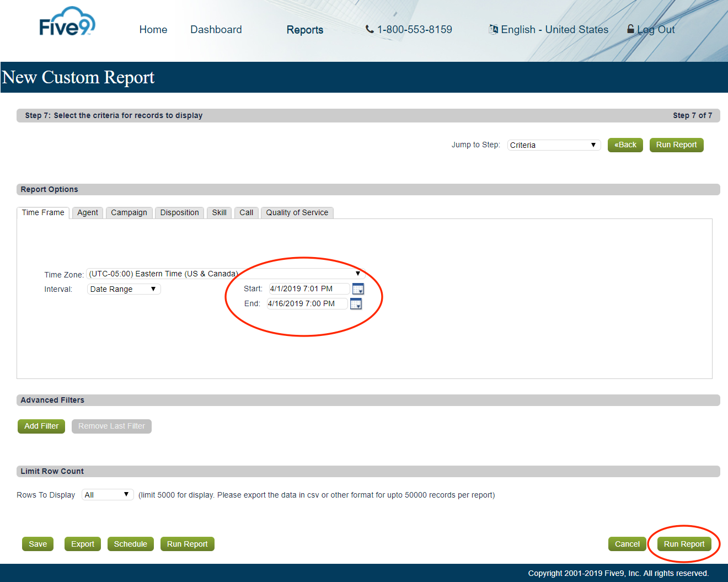Click the Log Out link
This screenshot has height=582, width=728.
click(656, 29)
